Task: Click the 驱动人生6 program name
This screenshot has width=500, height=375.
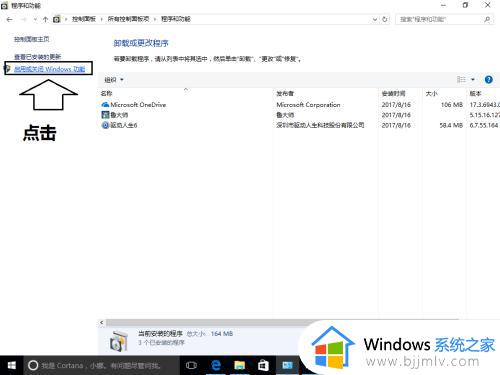Action: point(124,125)
